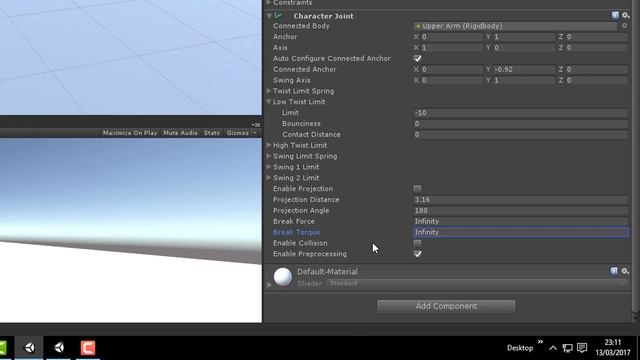This screenshot has height=360, width=640.
Task: Show hidden system tray icons
Action: tap(553, 348)
